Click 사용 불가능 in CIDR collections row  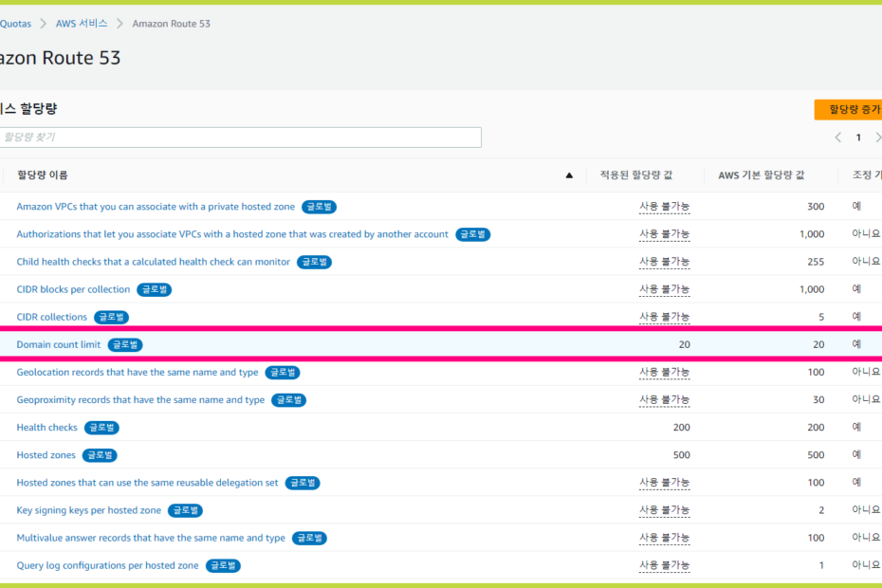[664, 317]
